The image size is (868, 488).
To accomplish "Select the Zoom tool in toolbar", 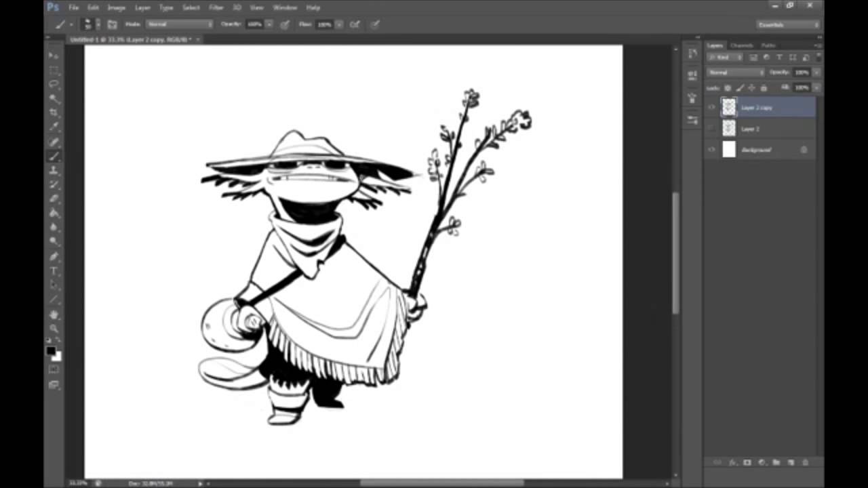I will point(54,328).
